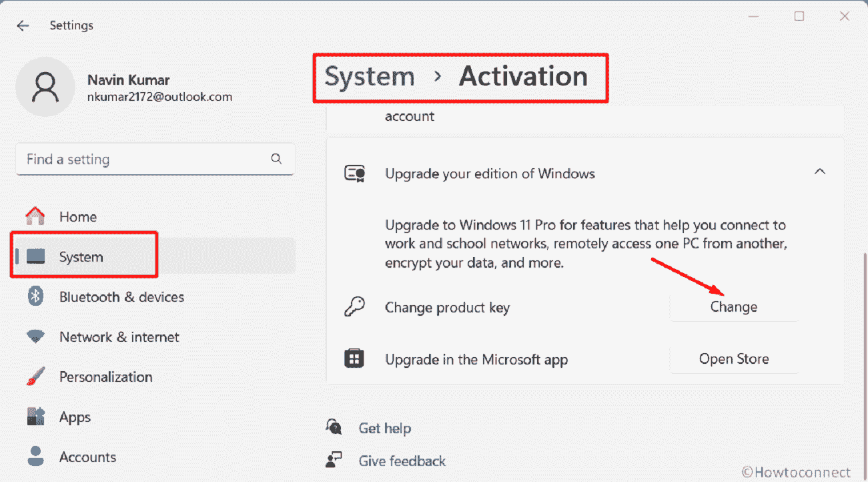Select the Bluetooth & devices icon
Screen dimensions: 868x482
(x=36, y=296)
